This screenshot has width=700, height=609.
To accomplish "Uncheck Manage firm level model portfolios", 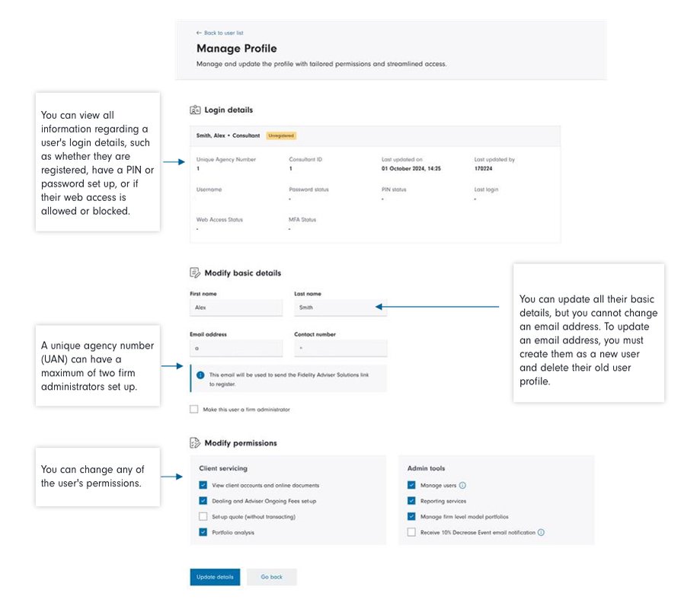I will [412, 517].
